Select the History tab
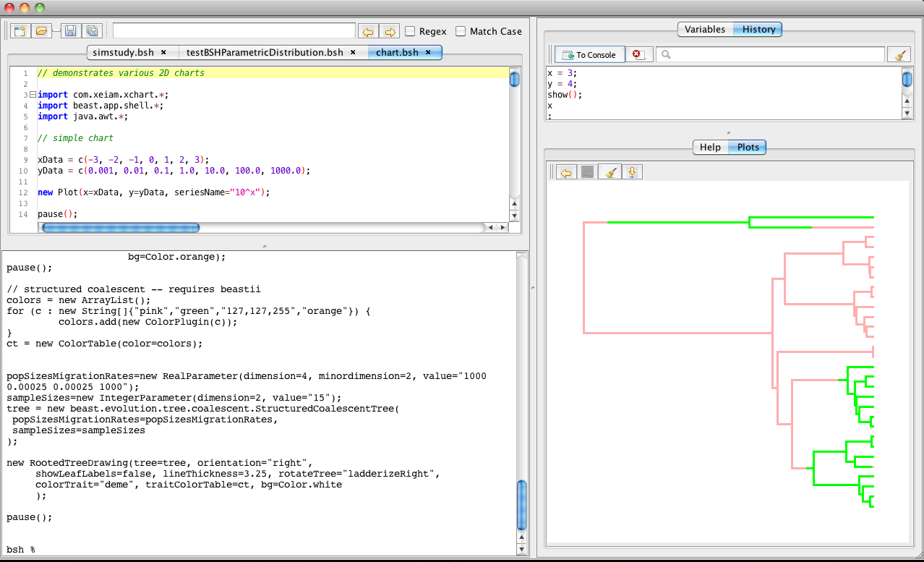This screenshot has width=924, height=562. coord(758,30)
